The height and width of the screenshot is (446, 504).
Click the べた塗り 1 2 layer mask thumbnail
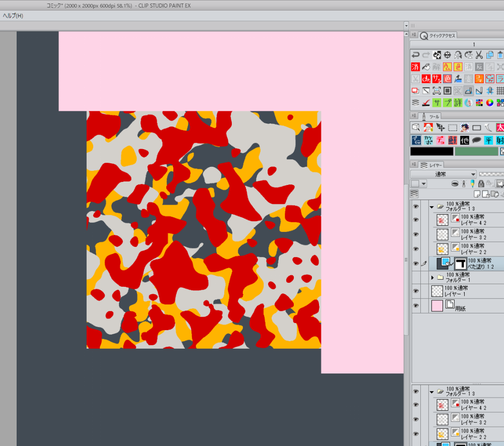[x=460, y=264]
